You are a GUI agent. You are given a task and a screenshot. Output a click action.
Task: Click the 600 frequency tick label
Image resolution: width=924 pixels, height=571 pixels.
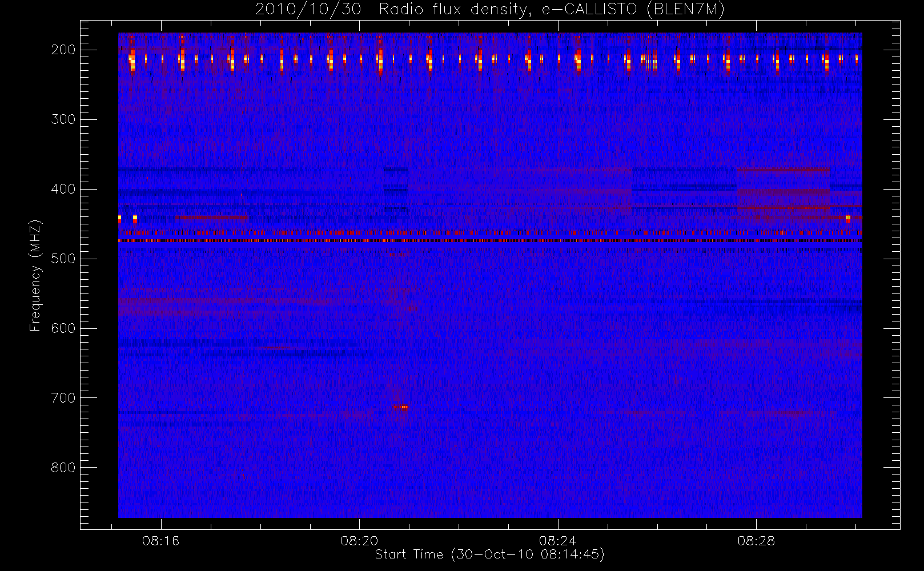[63, 328]
